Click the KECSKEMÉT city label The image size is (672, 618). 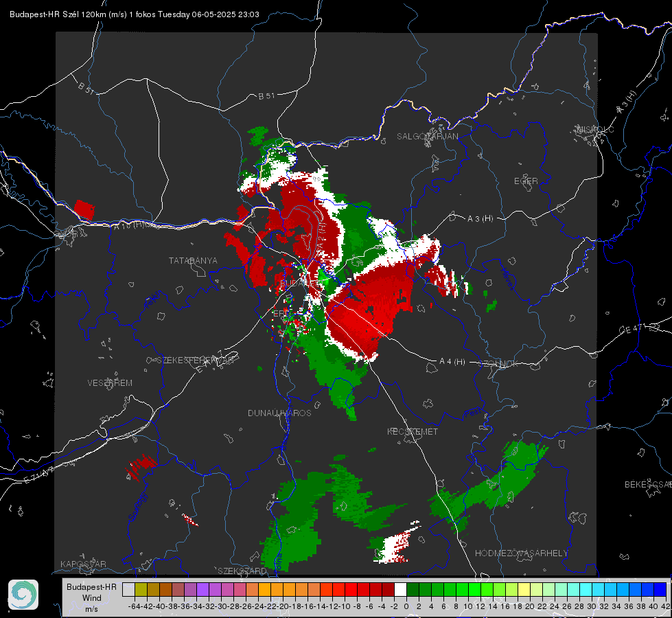pyautogui.click(x=413, y=431)
